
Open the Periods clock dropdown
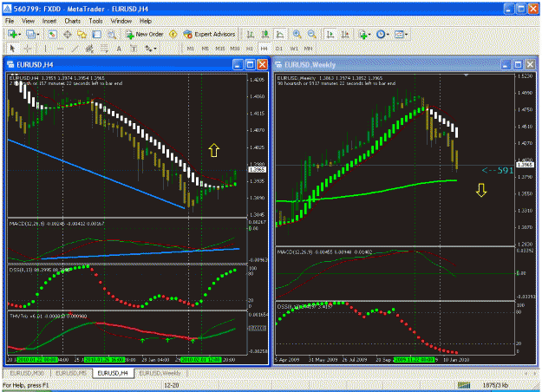(x=382, y=34)
